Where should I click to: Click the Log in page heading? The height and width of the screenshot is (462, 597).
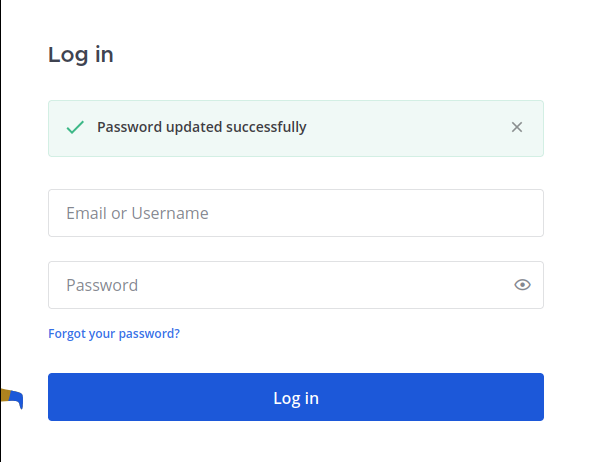(x=81, y=55)
